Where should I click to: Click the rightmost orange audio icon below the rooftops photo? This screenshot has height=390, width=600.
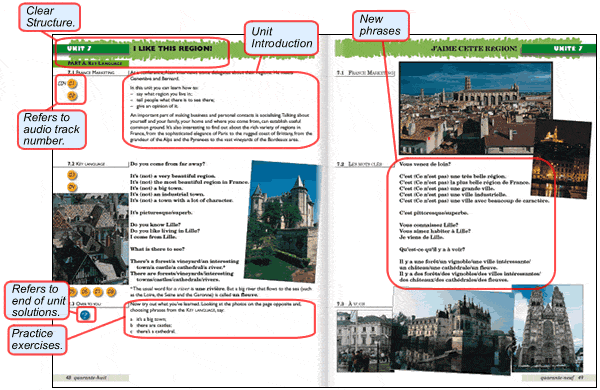[111, 292]
